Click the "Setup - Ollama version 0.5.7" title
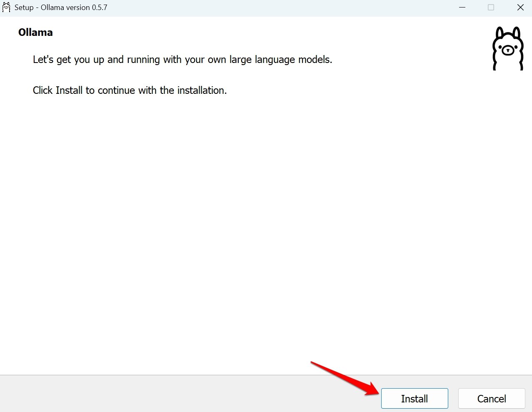Viewport: 532px width, 412px height. (x=61, y=8)
